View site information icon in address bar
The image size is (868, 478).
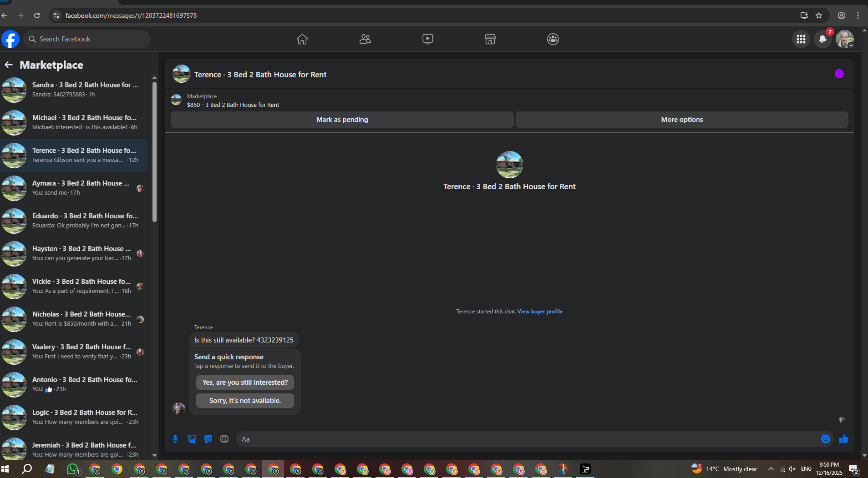pos(56,15)
